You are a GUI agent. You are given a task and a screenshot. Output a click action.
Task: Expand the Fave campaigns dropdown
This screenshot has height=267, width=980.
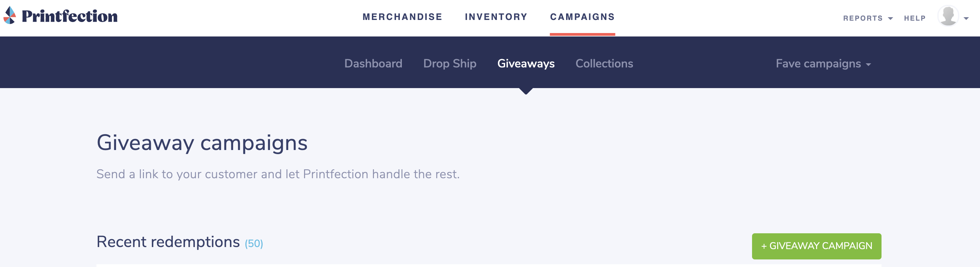click(823, 64)
